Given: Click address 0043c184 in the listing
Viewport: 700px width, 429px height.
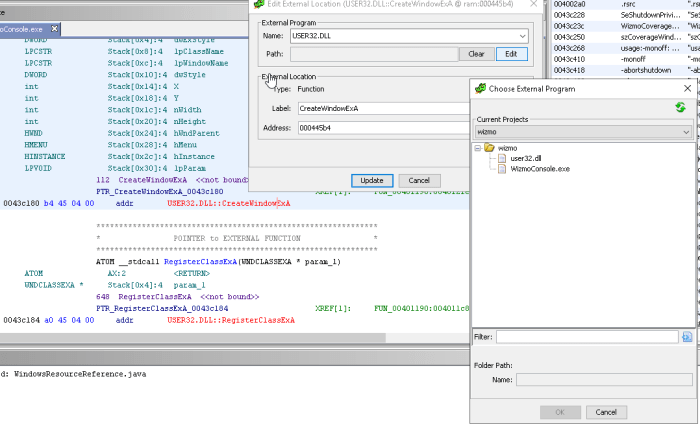Looking at the screenshot, I should coord(21,321).
